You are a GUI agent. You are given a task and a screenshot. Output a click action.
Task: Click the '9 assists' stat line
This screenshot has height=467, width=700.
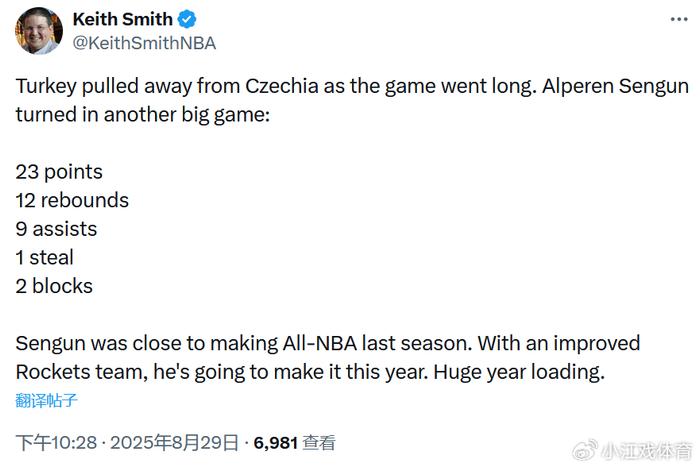(56, 229)
